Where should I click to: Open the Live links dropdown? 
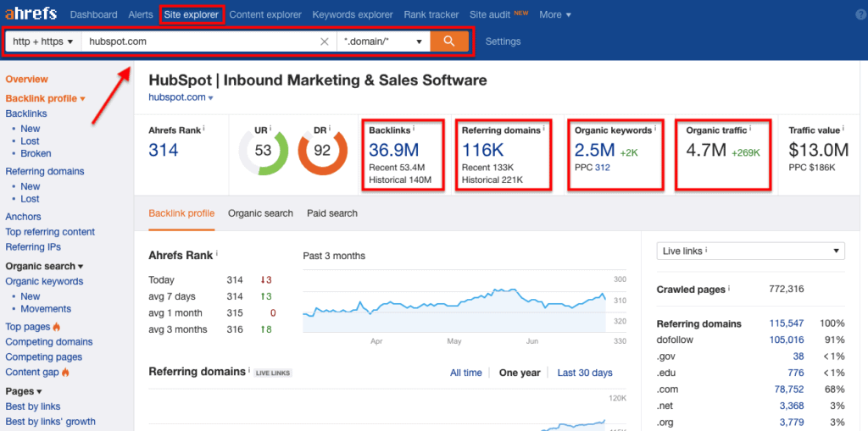750,251
